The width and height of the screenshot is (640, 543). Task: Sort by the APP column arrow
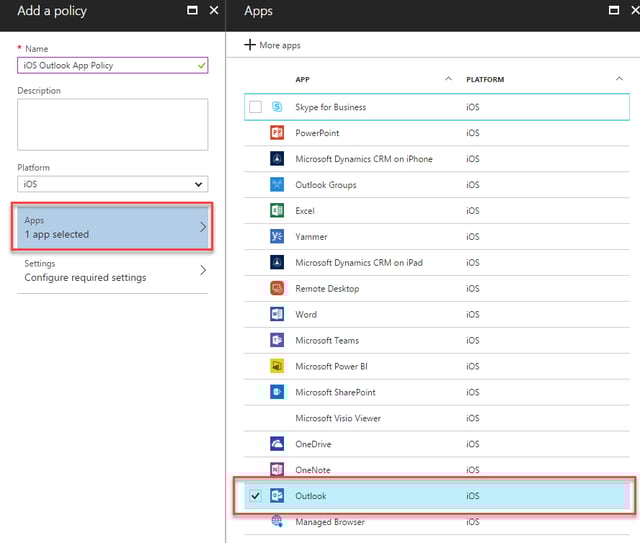click(x=448, y=78)
